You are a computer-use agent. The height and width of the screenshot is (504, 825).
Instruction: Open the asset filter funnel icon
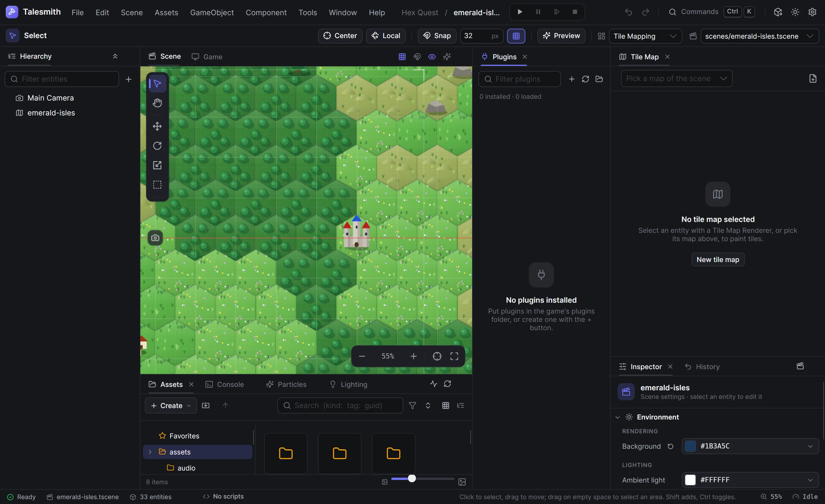(412, 405)
